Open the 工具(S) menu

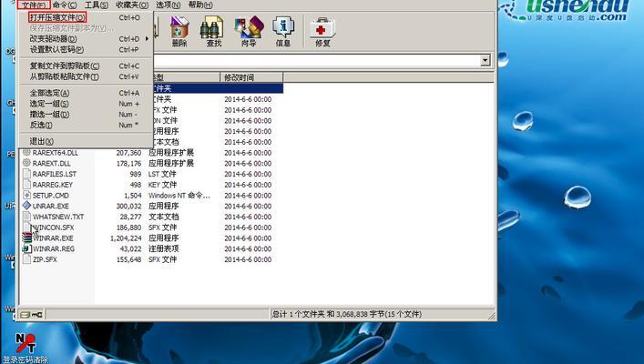(x=97, y=5)
